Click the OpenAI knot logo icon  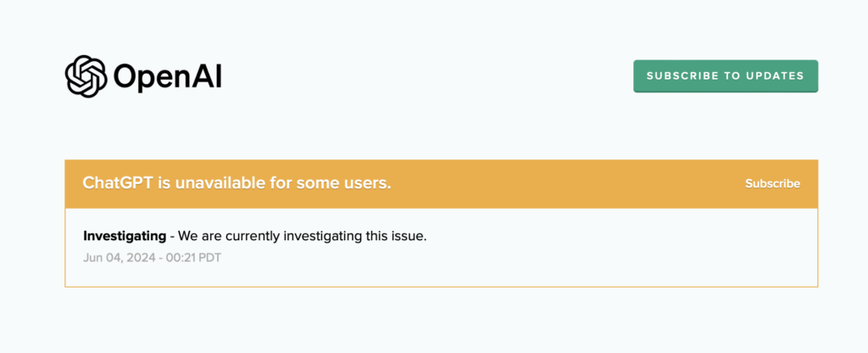click(86, 76)
